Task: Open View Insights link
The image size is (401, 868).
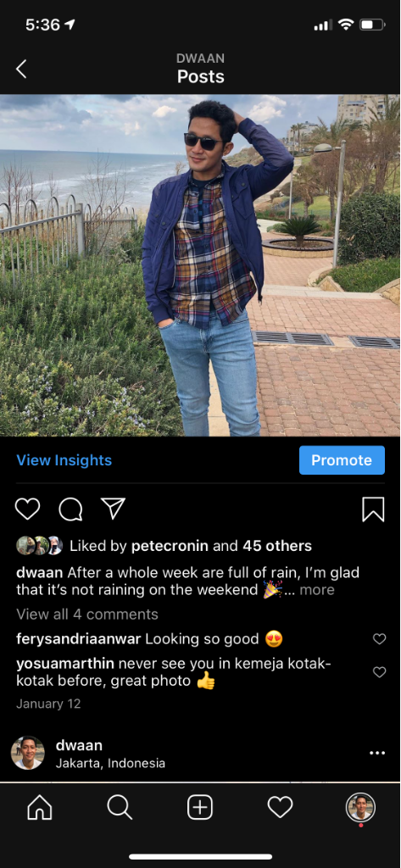Action: tap(64, 460)
